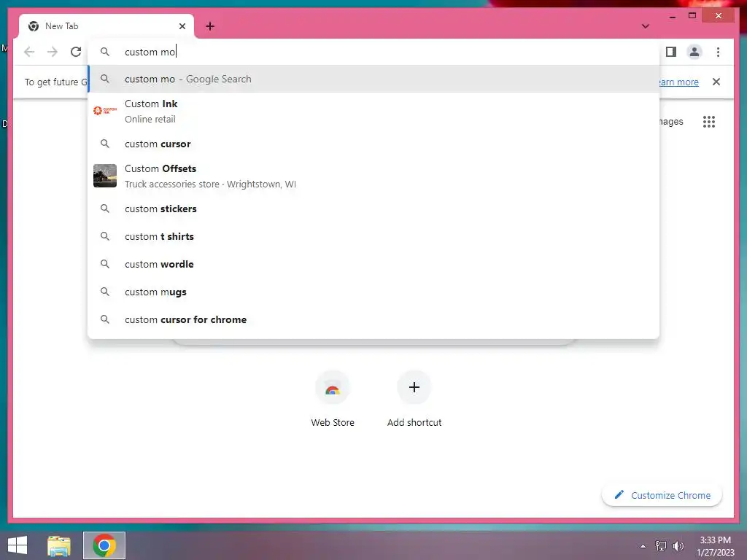Open the Google apps grid icon
The width and height of the screenshot is (747, 560).
point(709,122)
